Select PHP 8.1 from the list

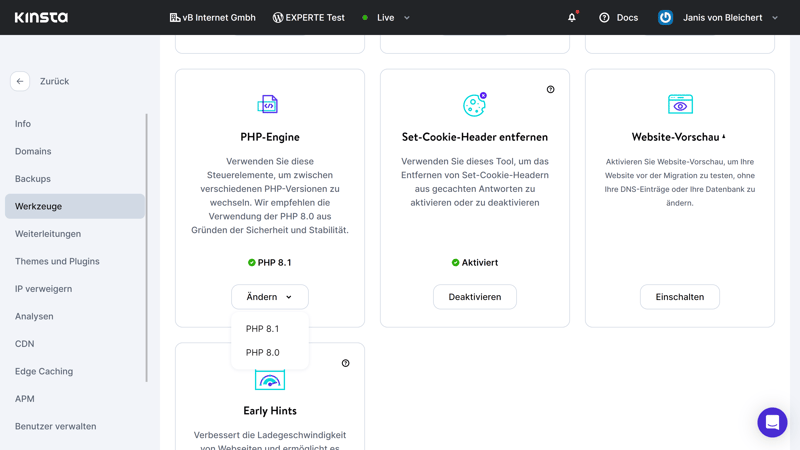click(x=262, y=329)
